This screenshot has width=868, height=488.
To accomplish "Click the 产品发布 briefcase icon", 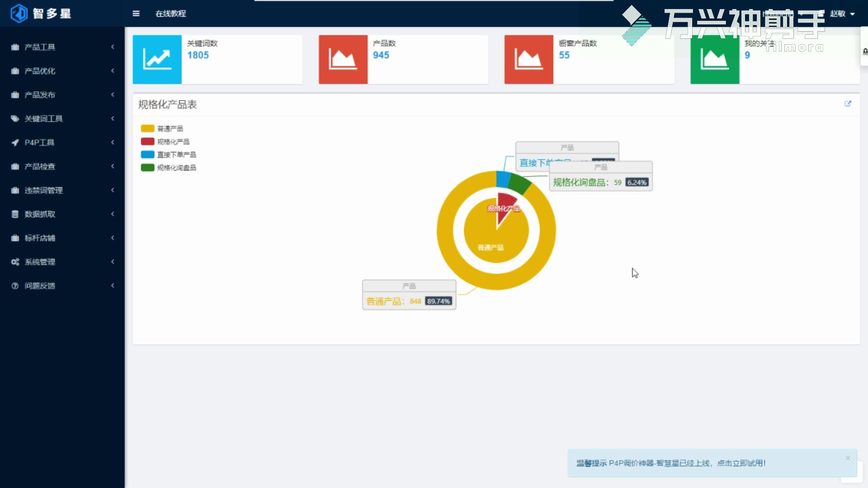I will tap(15, 95).
